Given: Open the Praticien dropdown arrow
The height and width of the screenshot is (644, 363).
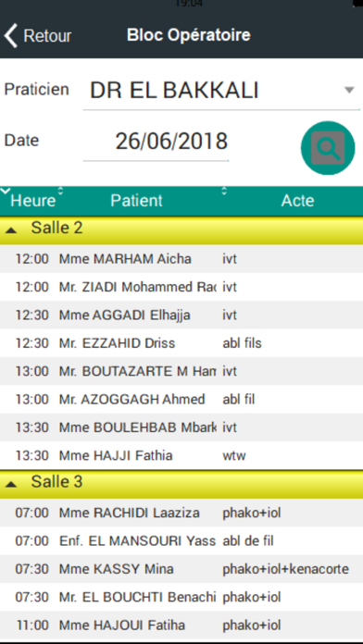Looking at the screenshot, I should click(349, 90).
